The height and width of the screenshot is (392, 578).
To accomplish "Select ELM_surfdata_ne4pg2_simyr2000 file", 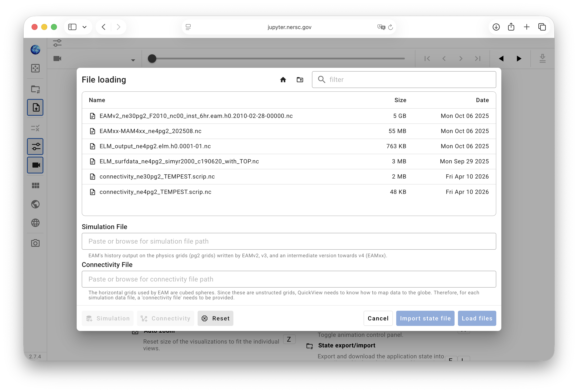I will click(289, 161).
